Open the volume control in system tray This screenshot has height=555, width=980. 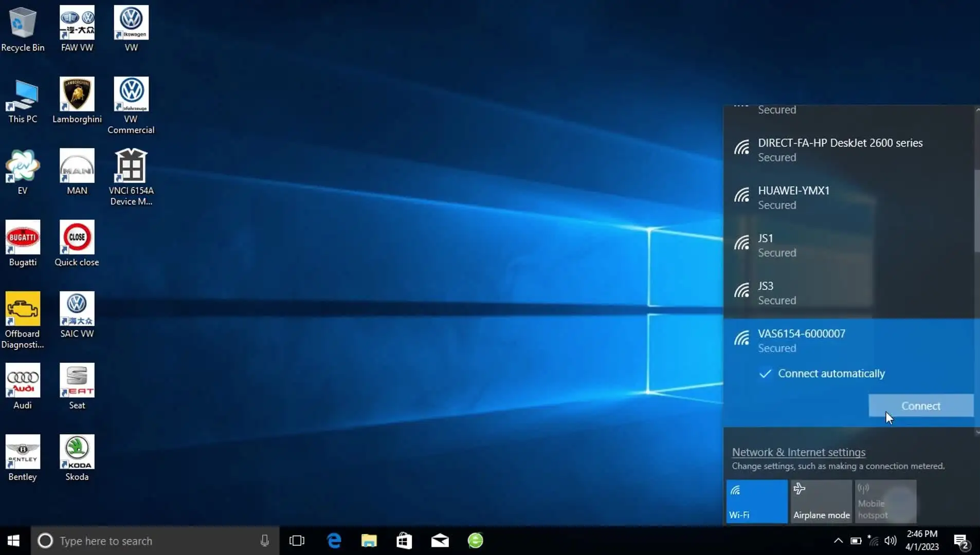point(891,541)
